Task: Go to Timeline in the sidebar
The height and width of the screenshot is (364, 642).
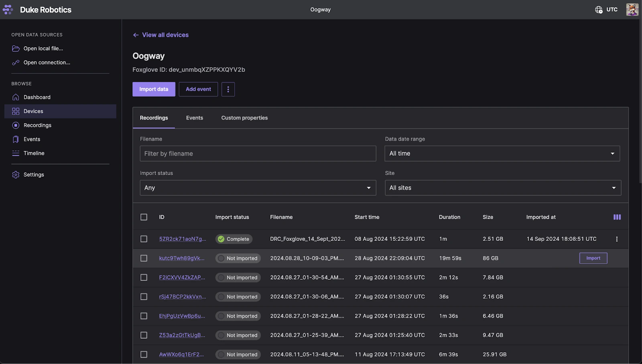Action: point(34,153)
